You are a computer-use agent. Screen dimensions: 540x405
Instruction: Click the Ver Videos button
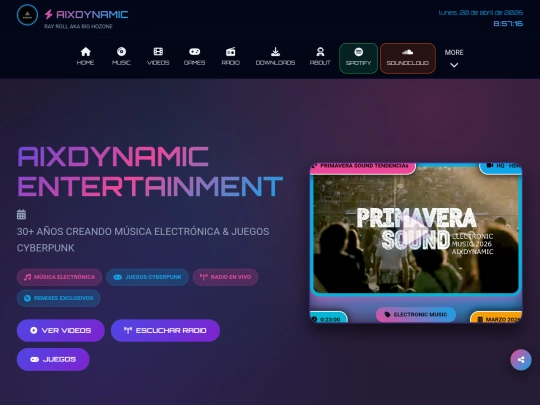point(61,330)
